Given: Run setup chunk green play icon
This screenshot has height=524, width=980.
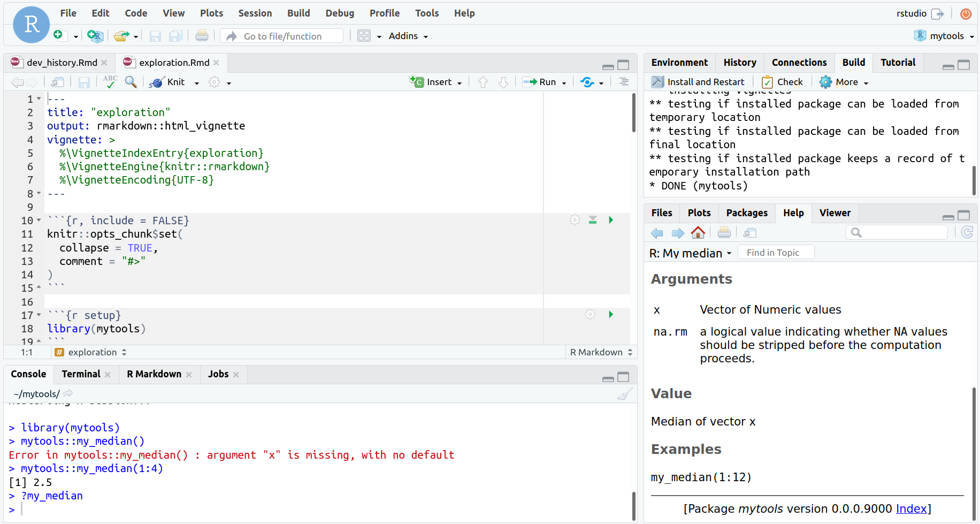Looking at the screenshot, I should click(611, 314).
